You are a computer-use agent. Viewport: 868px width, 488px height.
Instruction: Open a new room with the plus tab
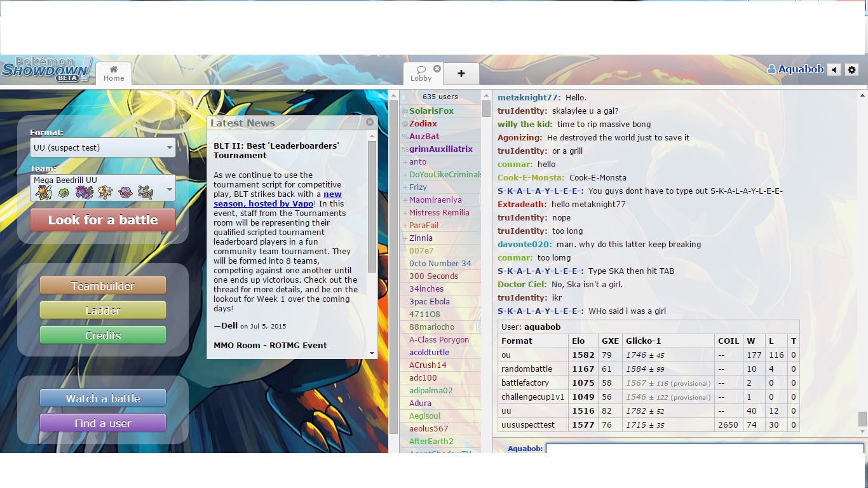[461, 74]
